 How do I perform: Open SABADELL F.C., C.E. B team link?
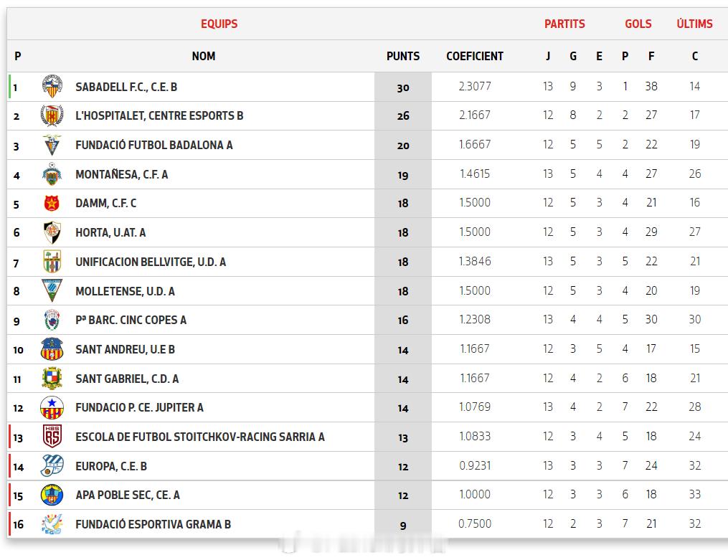tap(126, 87)
